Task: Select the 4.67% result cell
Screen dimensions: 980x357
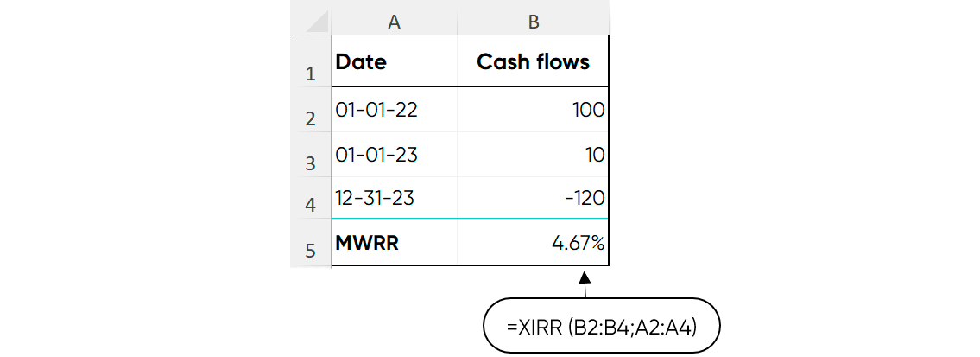Action: (x=533, y=242)
